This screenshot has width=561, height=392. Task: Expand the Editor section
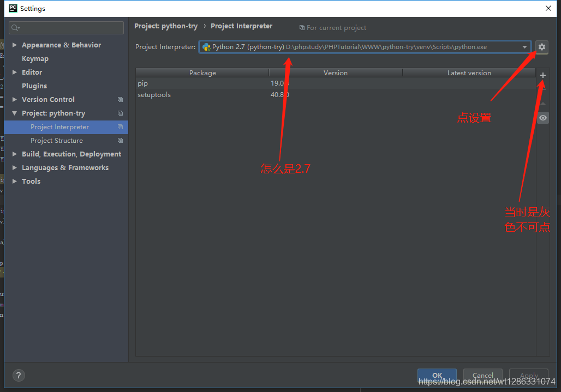[x=15, y=72]
